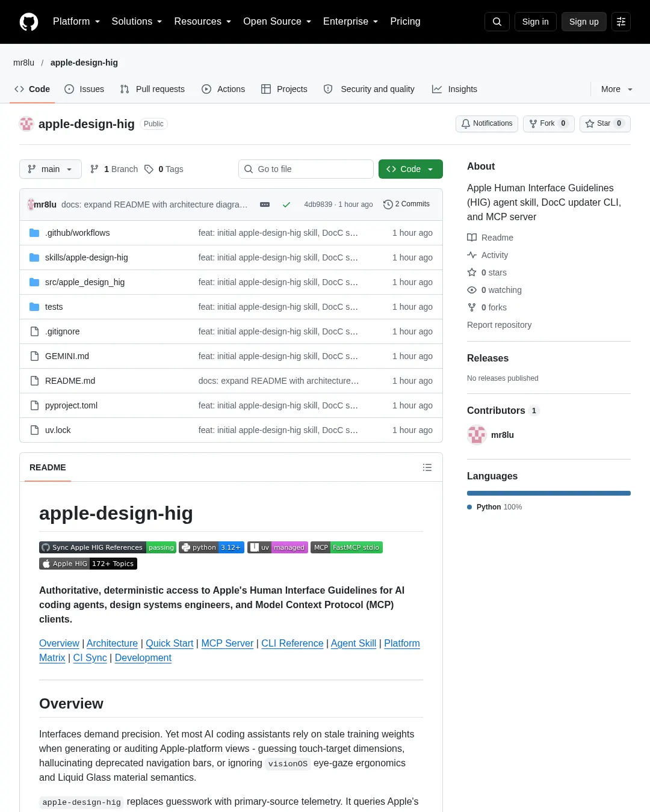The image size is (650, 812).
Task: Open the Report repository link
Action: coord(500,325)
